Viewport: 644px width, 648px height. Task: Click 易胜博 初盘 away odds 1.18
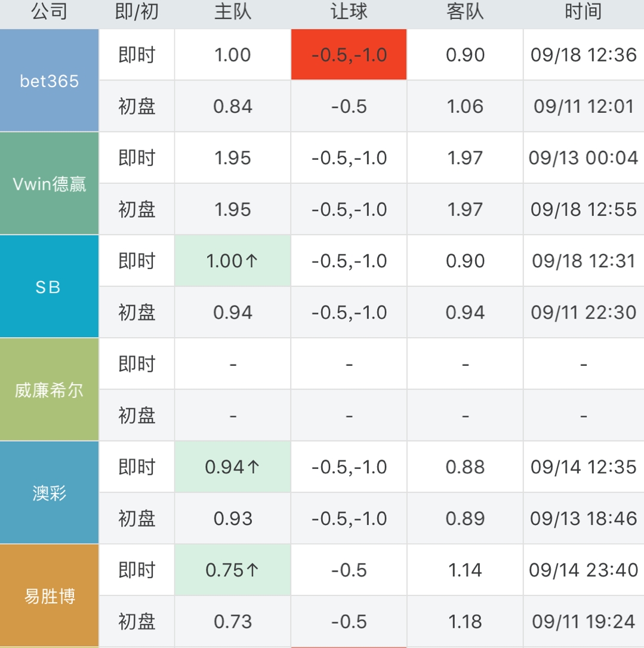pos(464,621)
